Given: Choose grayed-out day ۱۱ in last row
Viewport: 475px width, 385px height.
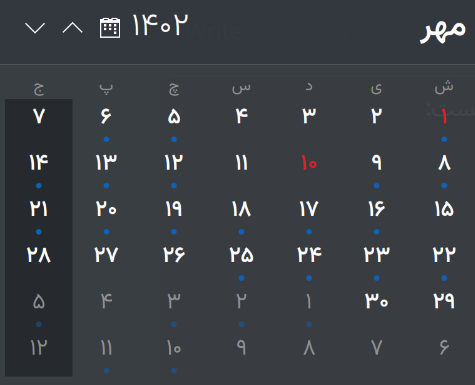Looking at the screenshot, I should (x=106, y=348).
